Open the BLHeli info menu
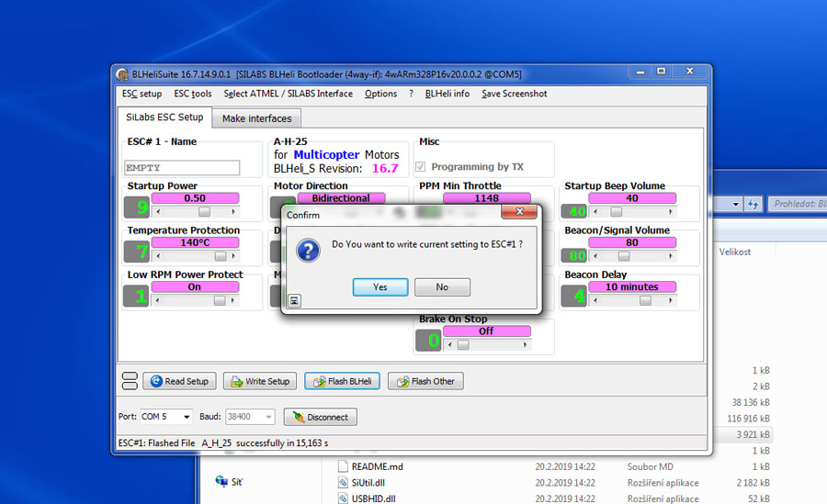This screenshot has height=504, width=827. (447, 94)
